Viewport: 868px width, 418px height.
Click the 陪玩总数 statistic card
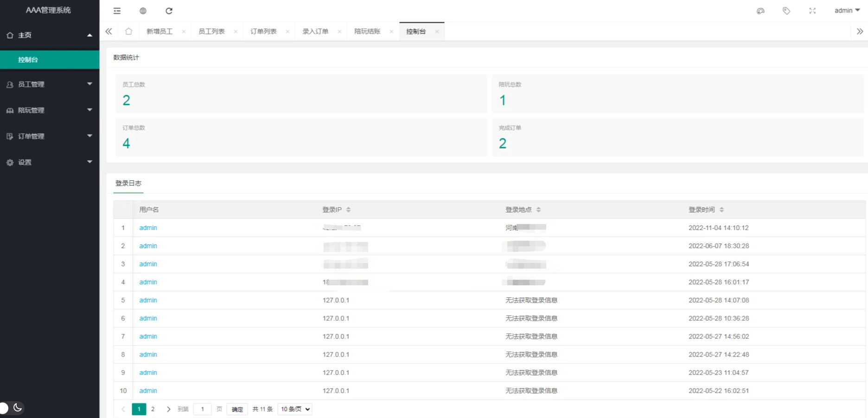[678, 94]
